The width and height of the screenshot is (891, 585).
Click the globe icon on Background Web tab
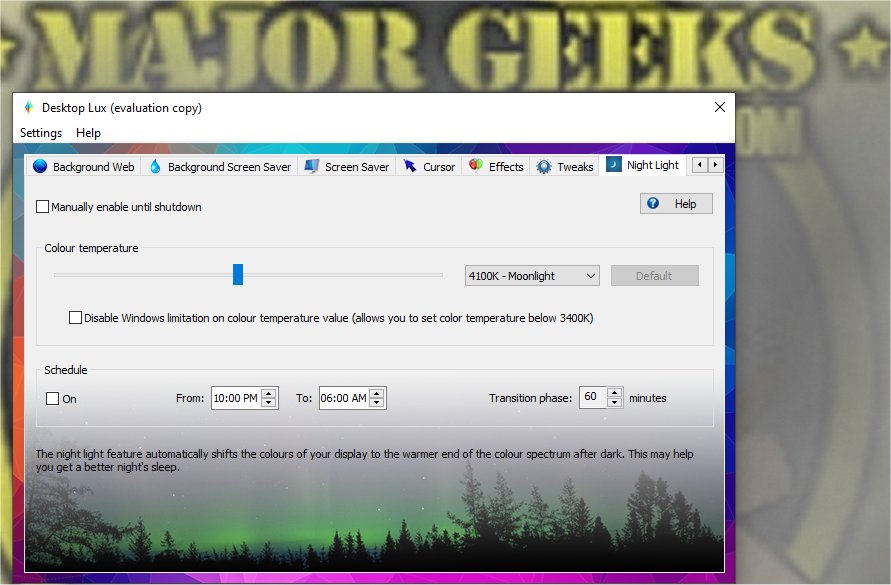click(x=40, y=166)
